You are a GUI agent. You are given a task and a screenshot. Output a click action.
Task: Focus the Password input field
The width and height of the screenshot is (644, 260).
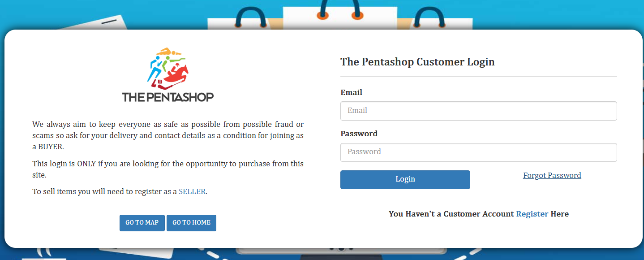[x=478, y=152]
